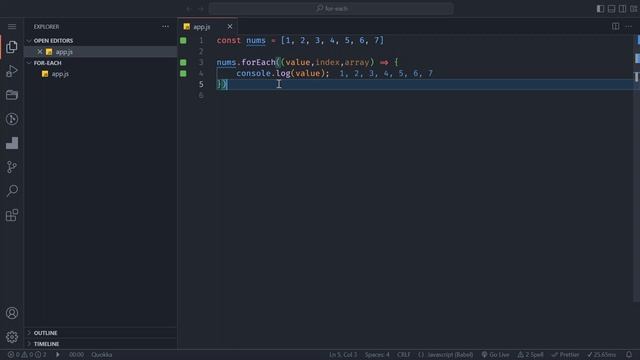640x360 pixels.
Task: Expand the Timeline section
Action: tap(46, 344)
